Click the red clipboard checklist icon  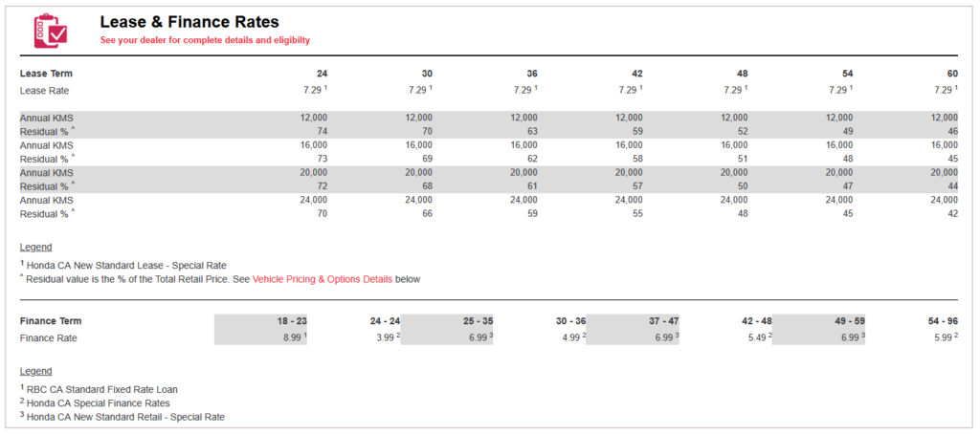pos(51,31)
